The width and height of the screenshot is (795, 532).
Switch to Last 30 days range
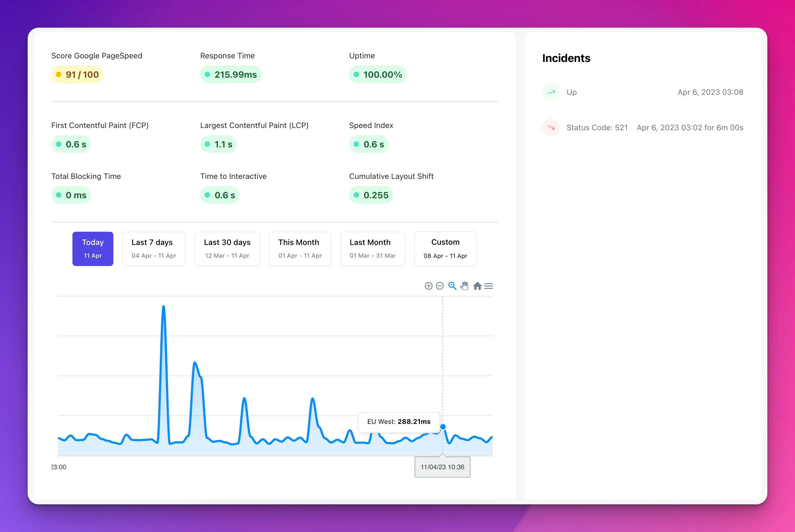(227, 249)
